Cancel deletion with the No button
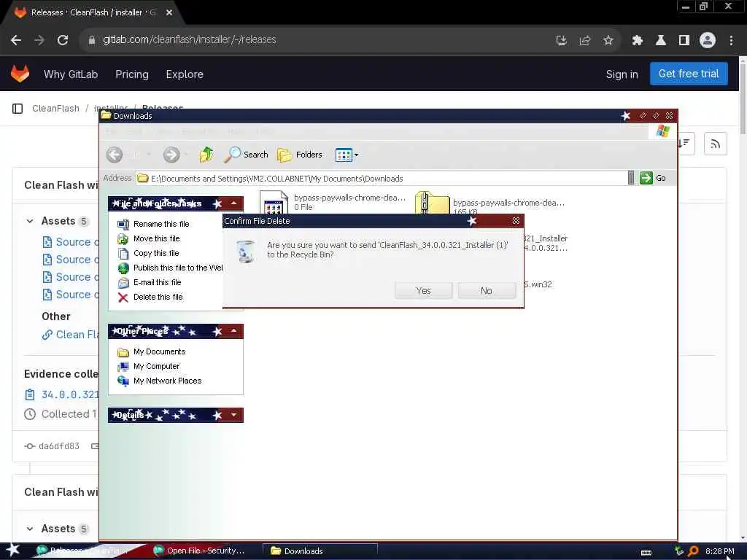 (487, 290)
